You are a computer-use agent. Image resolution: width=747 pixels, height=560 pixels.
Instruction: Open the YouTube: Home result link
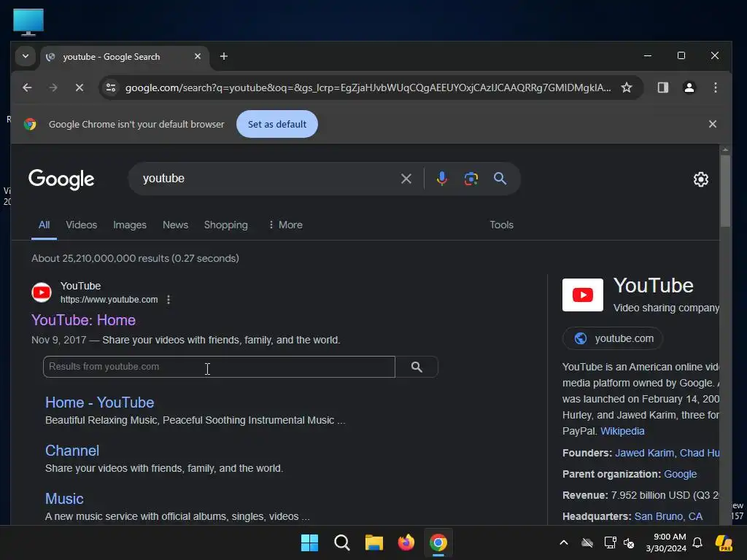(x=83, y=320)
